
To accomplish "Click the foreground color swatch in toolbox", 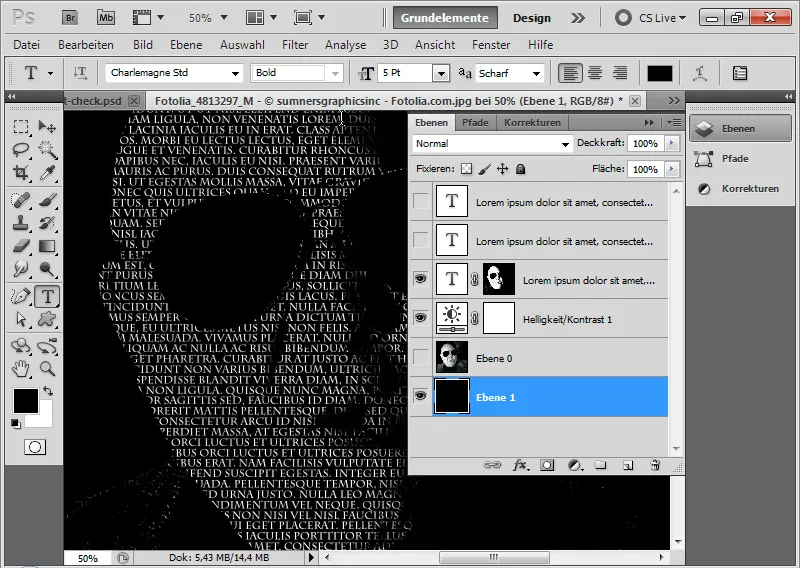I will (26, 401).
